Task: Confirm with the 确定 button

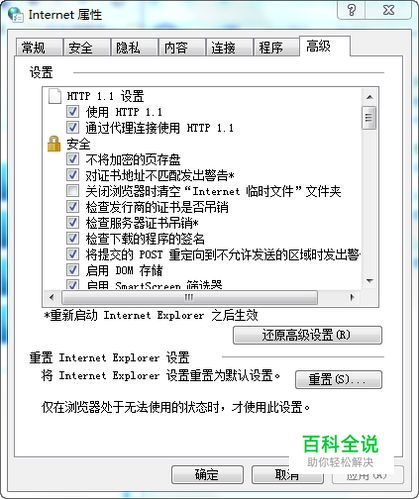Action: (x=207, y=474)
